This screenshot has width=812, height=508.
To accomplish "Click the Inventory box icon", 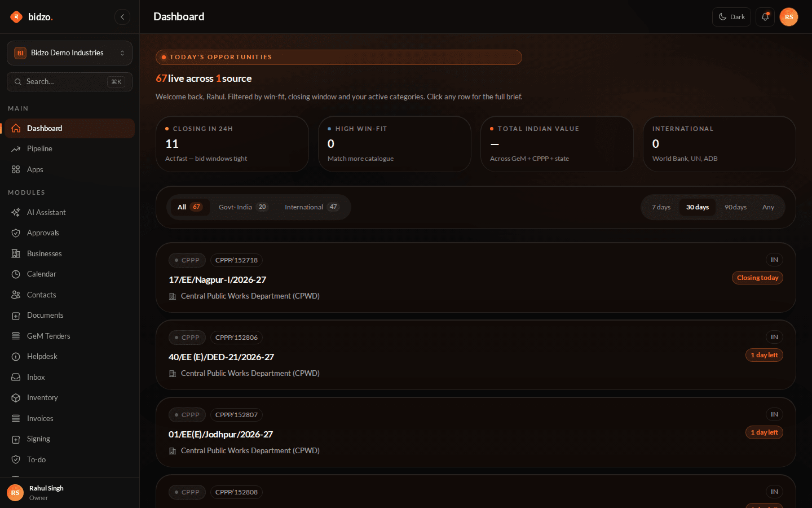I will click(x=16, y=398).
